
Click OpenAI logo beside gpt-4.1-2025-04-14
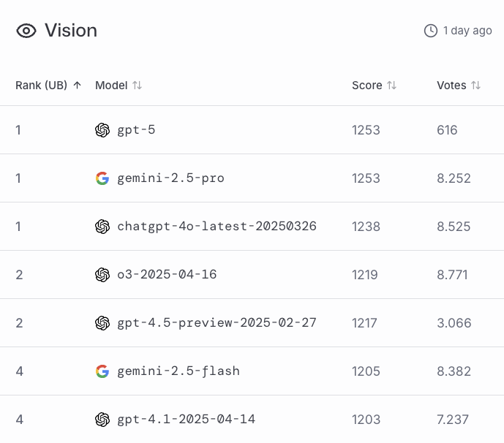point(102,419)
